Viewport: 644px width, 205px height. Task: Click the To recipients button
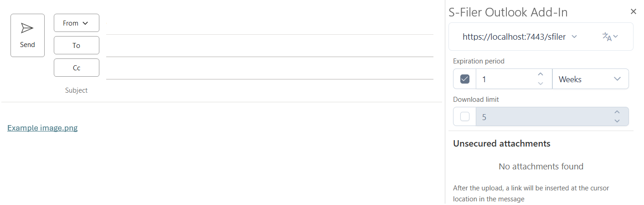[x=77, y=45]
